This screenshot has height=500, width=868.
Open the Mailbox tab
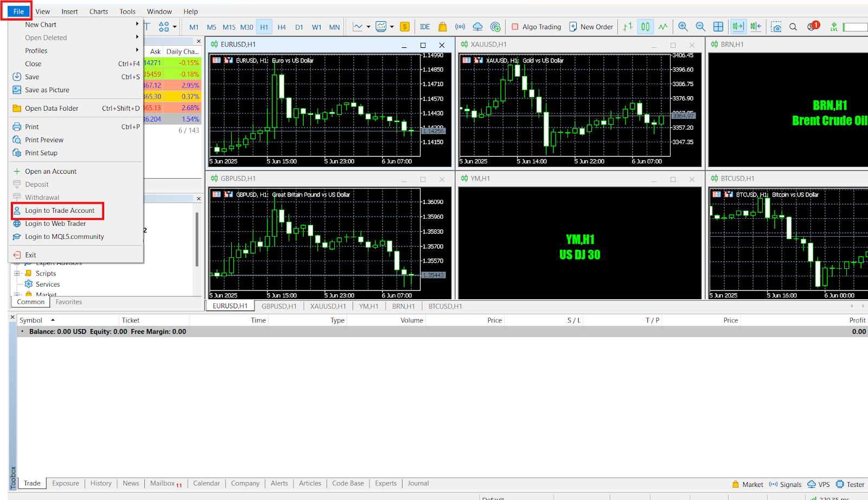click(165, 483)
